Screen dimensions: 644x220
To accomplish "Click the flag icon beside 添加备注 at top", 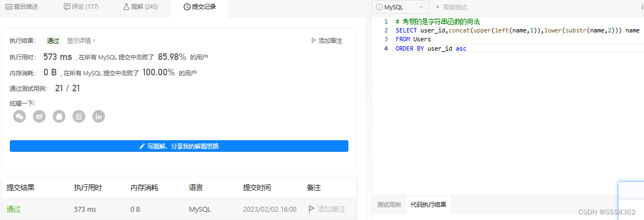I will tap(314, 41).
